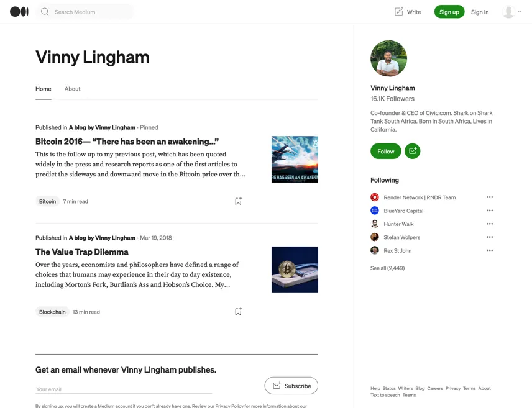Click the green Sign up button
The width and height of the screenshot is (532, 408).
(x=449, y=12)
